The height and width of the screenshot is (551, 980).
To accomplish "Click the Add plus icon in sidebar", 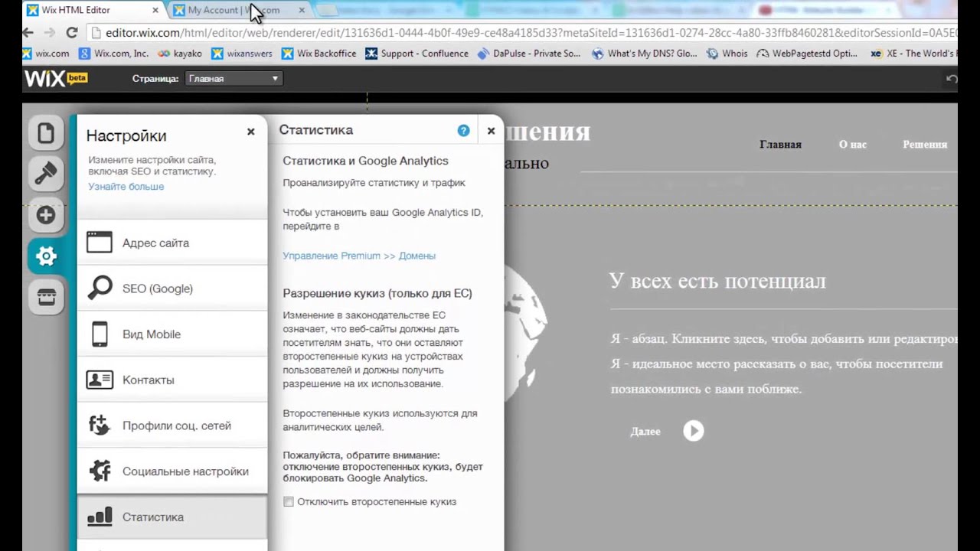I will click(x=46, y=215).
